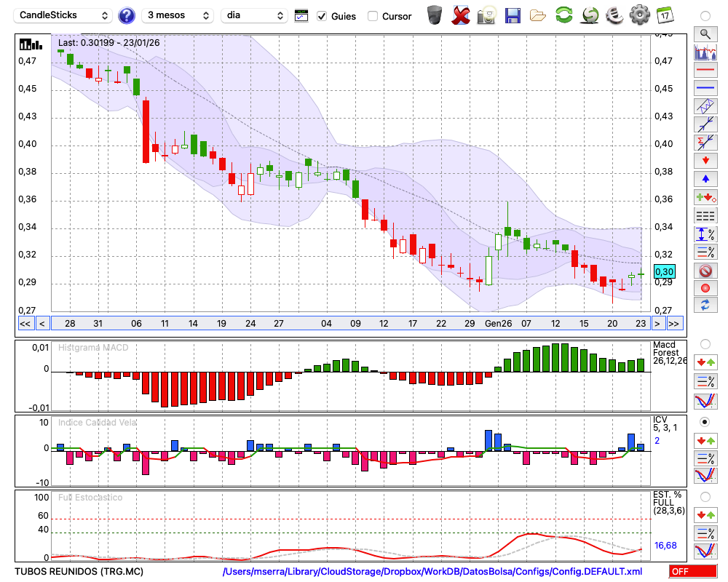This screenshot has height=582, width=728.
Task: Click the green refresh arrows icon
Action: pos(563,15)
